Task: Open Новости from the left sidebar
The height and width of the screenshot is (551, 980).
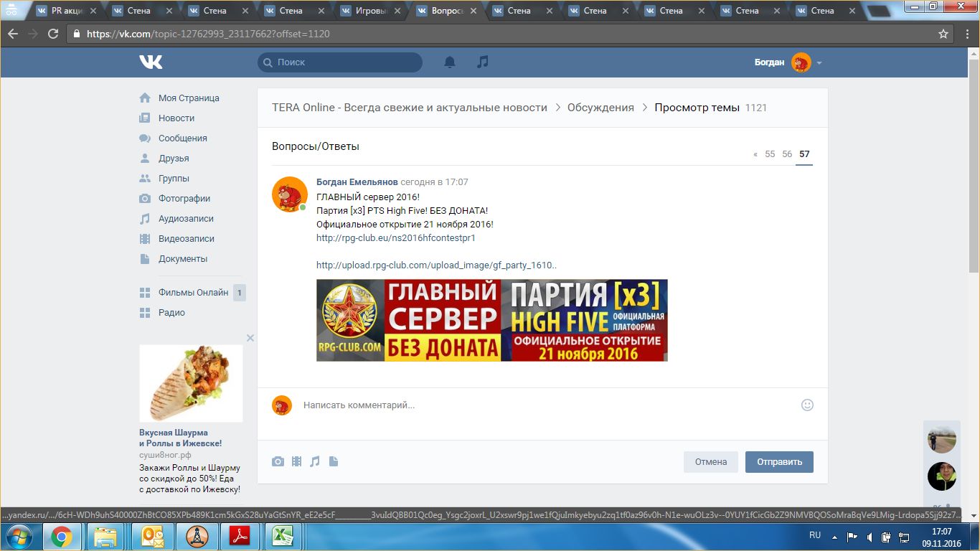Action: click(176, 118)
